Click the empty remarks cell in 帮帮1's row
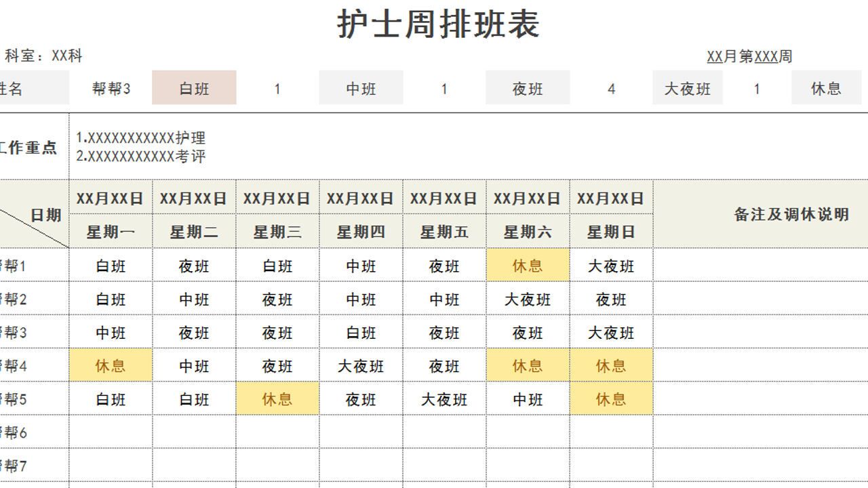Screen dimensions: 868x488 [761, 266]
